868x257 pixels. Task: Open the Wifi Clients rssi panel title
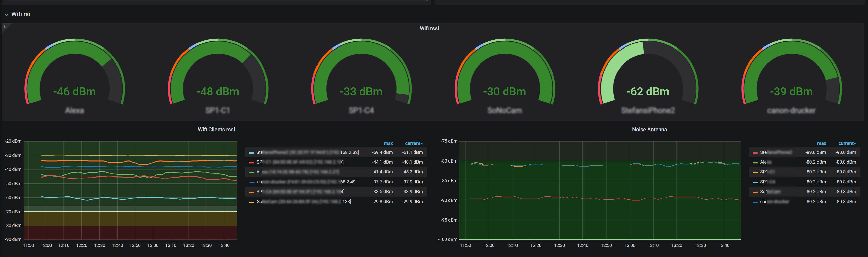coord(216,130)
